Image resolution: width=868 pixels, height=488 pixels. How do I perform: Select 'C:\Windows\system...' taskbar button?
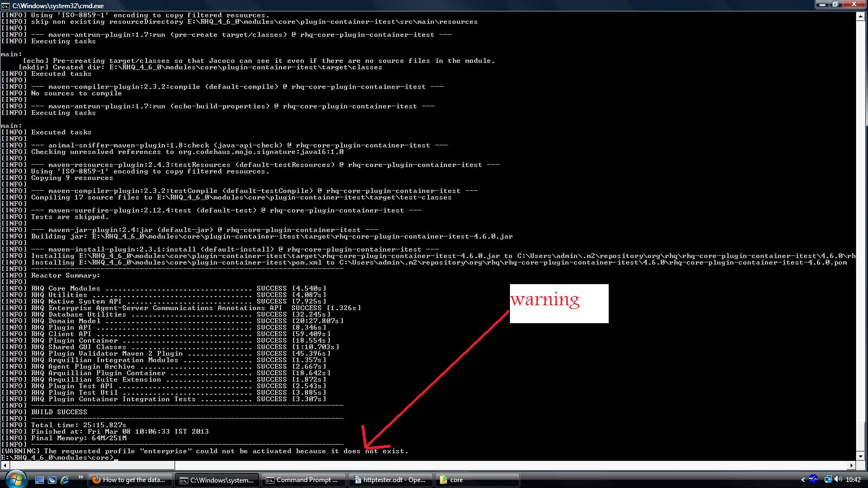(x=217, y=480)
